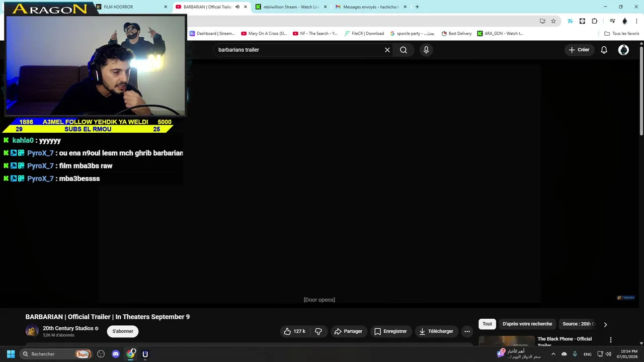Clear the YouTube search box with X
644x362 pixels.
(x=387, y=50)
